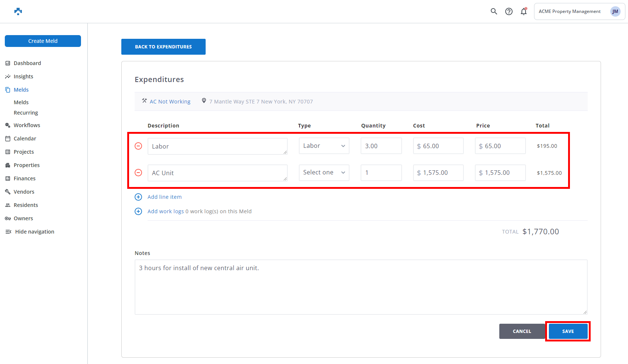The width and height of the screenshot is (628, 364).
Task: Expand the Select one type dropdown
Action: coord(324,173)
